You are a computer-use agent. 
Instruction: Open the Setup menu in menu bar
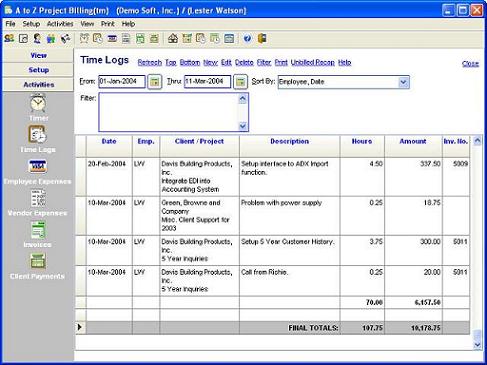[x=31, y=24]
